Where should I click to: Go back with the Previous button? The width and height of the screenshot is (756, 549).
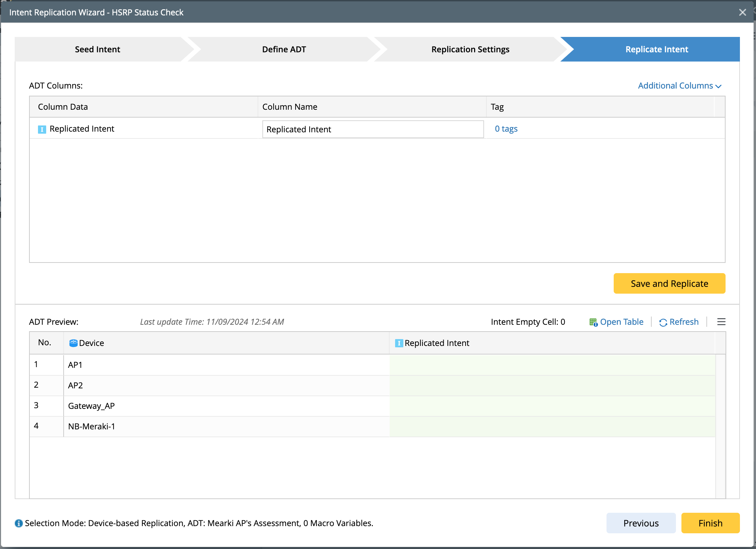[641, 523]
